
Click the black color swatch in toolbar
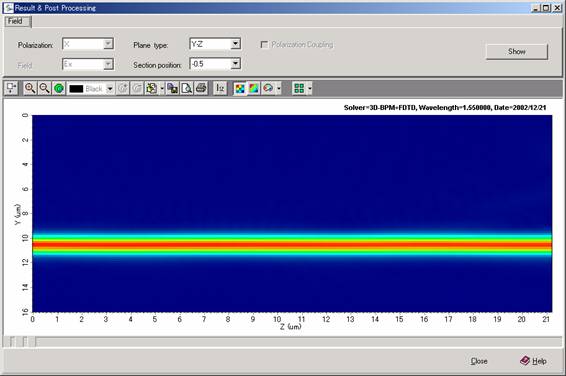point(76,89)
